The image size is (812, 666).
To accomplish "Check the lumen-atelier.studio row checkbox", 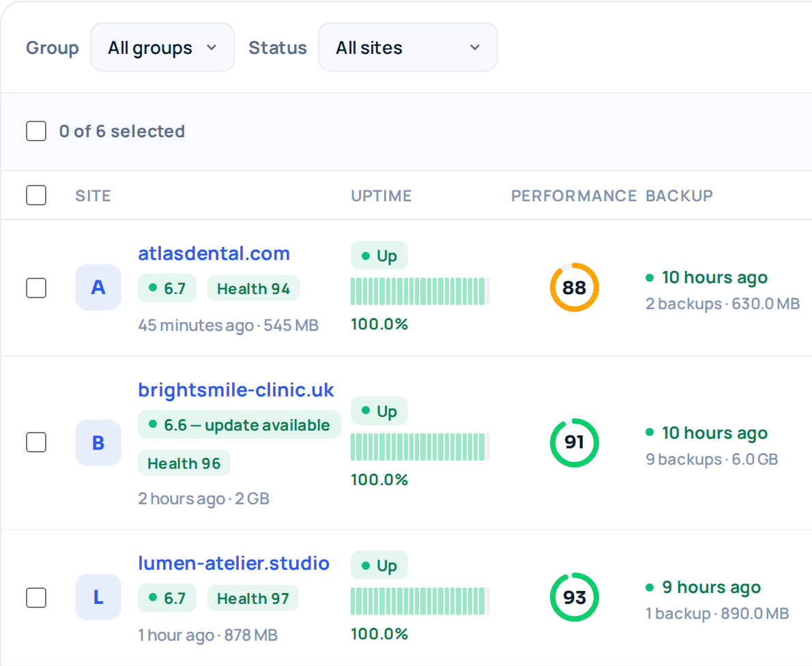I will 36,598.
